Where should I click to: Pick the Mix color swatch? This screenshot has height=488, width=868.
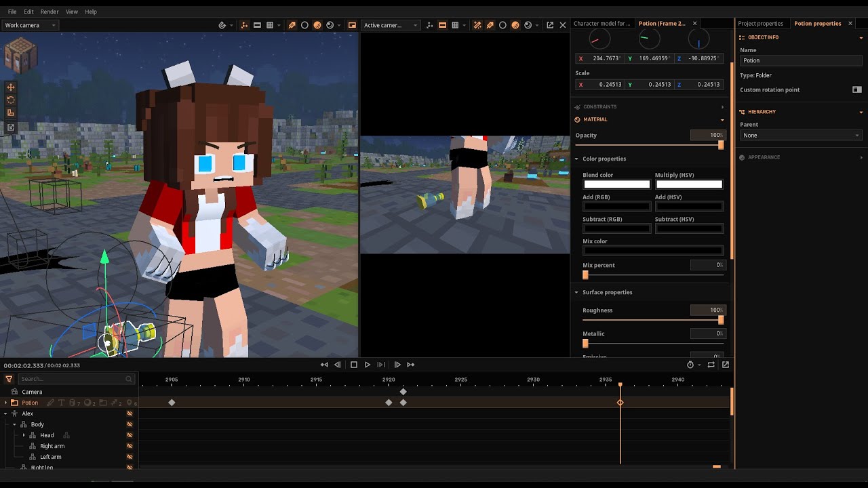[653, 251]
